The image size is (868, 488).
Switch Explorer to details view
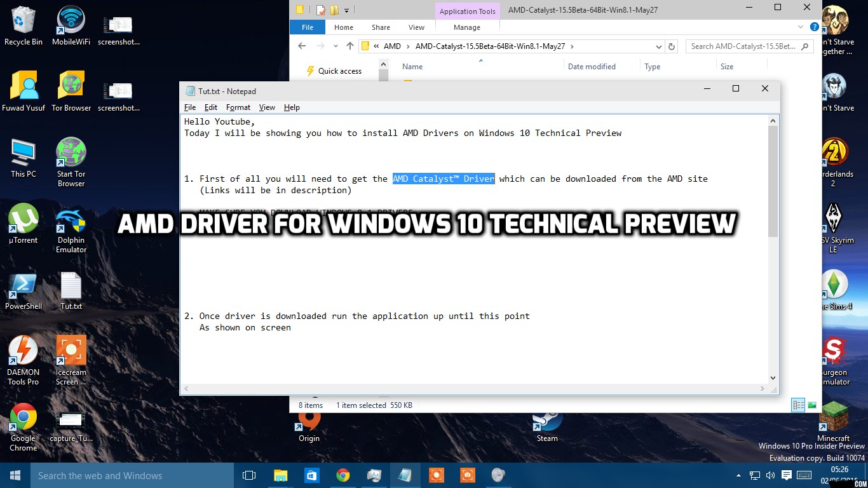coord(798,405)
